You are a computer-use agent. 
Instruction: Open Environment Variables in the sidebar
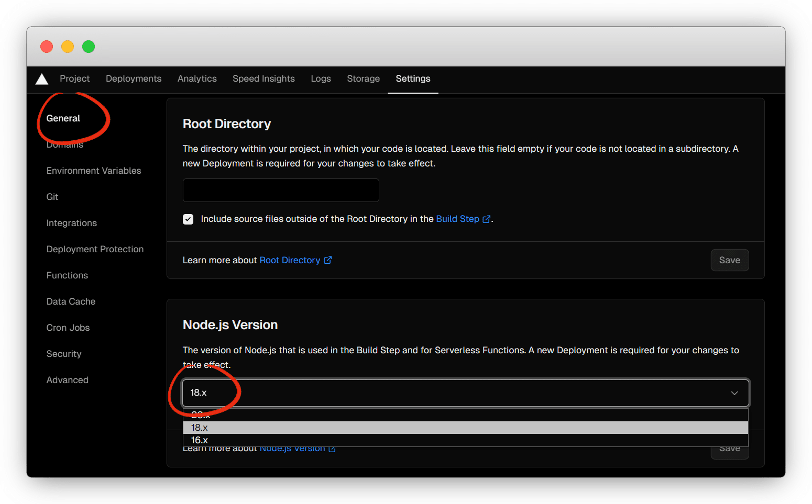click(x=94, y=171)
